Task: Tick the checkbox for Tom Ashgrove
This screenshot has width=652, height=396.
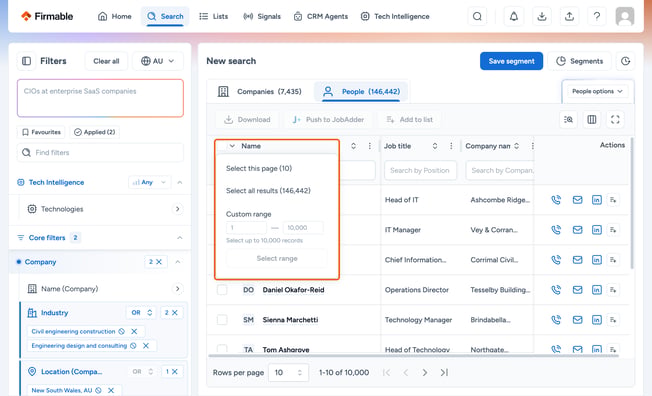Action: click(222, 349)
